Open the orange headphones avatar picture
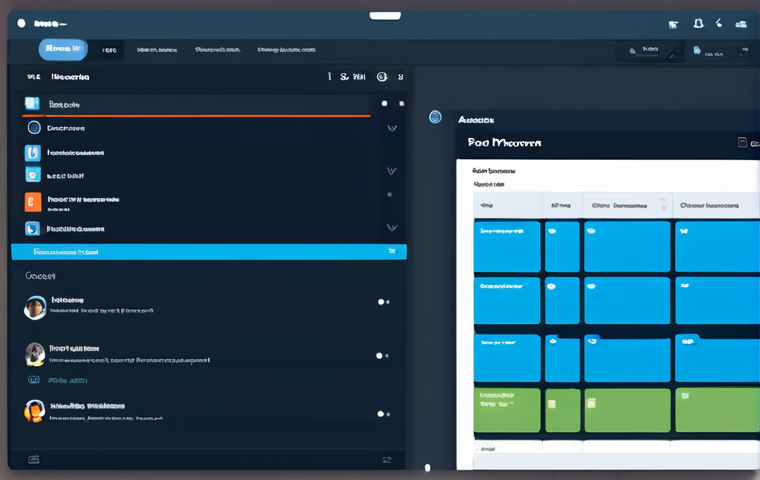Screen dimensions: 760x480 pyautogui.click(x=34, y=411)
